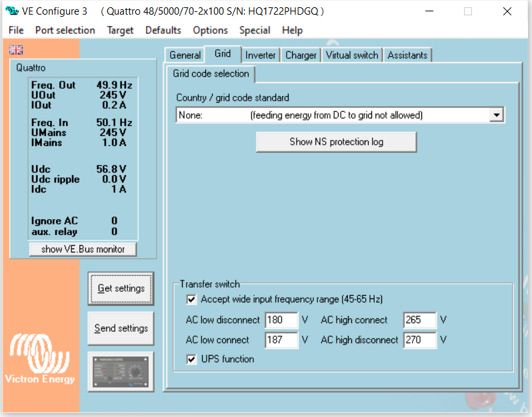This screenshot has height=417, width=532.
Task: Click the Send settings button
Action: 121,328
